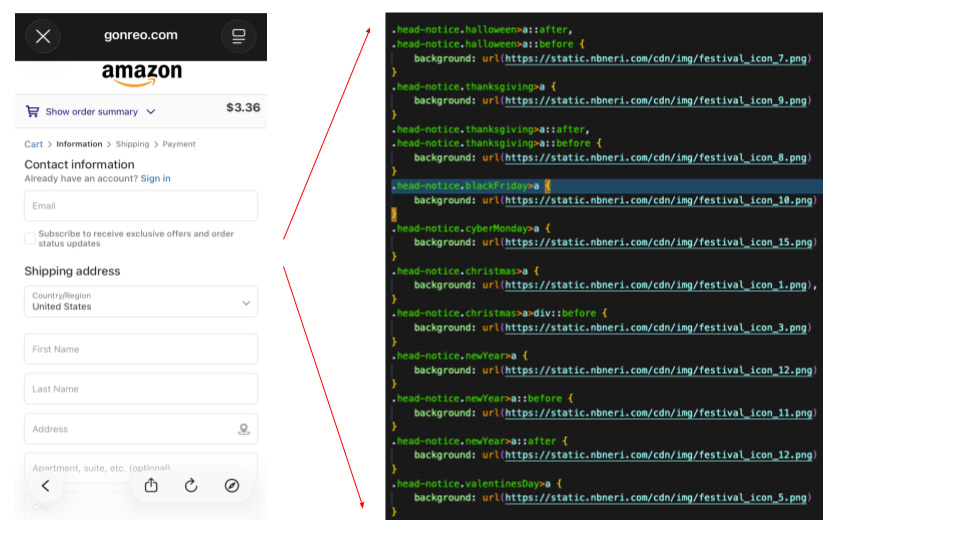Select Payment breadcrumb step

(179, 144)
